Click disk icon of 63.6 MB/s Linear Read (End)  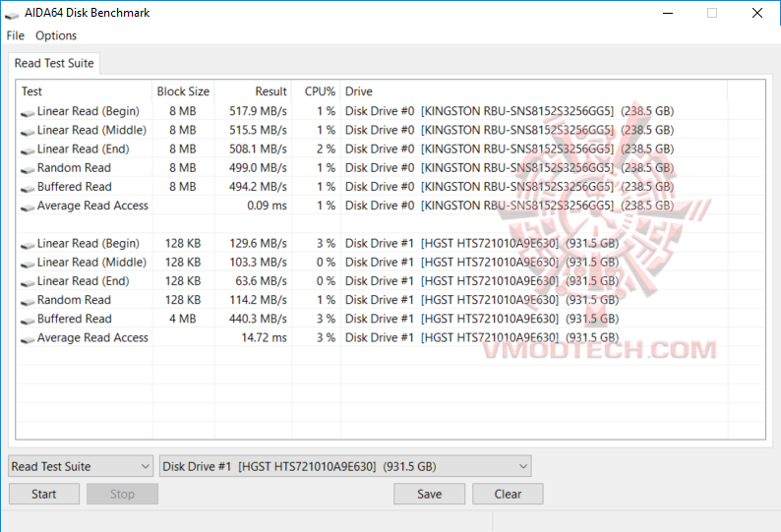pyautogui.click(x=28, y=283)
